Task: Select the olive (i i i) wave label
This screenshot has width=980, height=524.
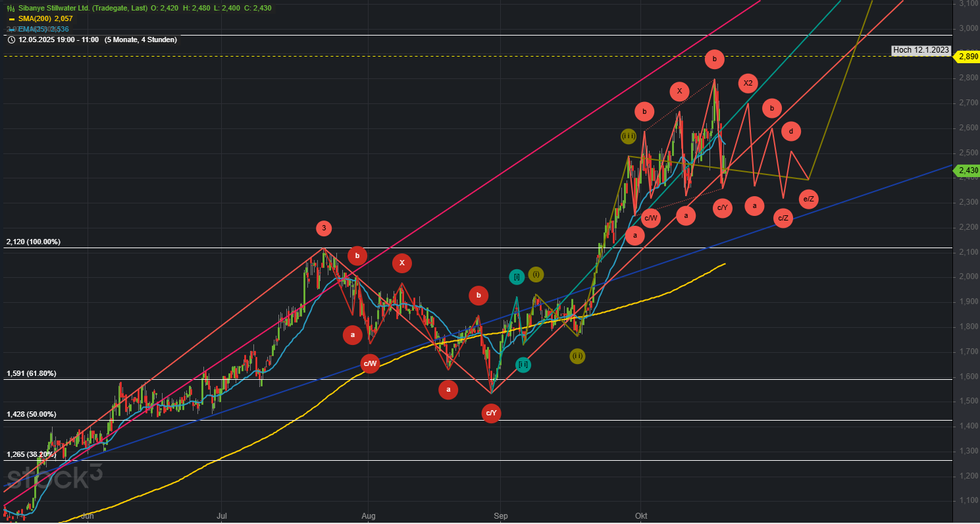Action: [x=629, y=136]
